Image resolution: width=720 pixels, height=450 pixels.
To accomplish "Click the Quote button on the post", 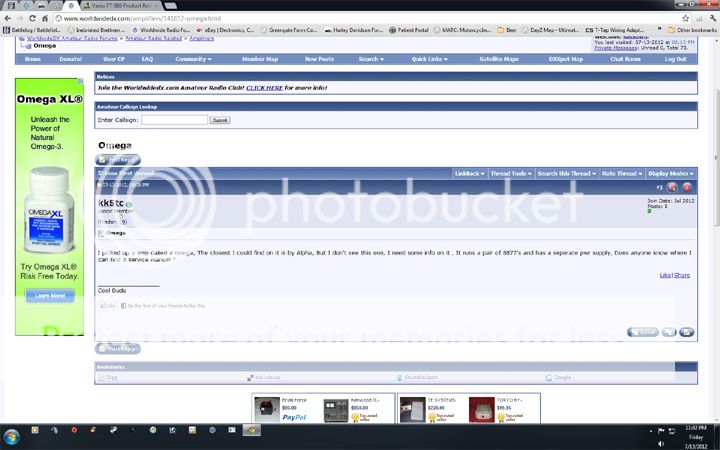I will coord(643,332).
